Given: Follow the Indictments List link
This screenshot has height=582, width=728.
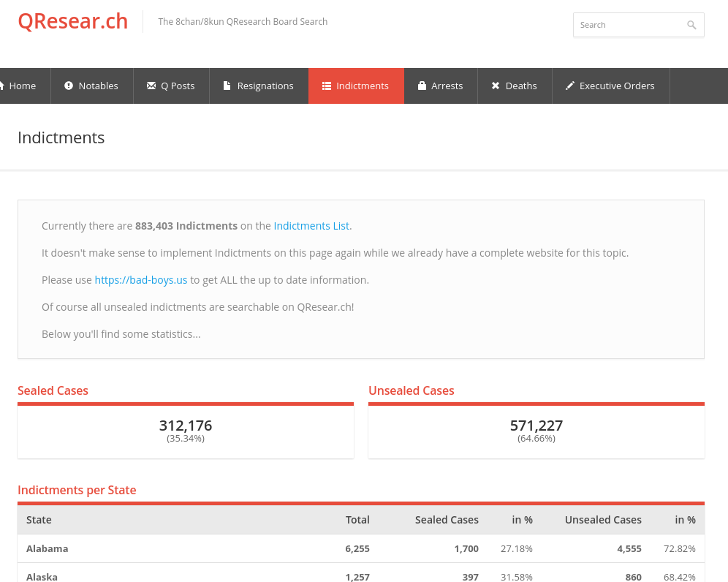Looking at the screenshot, I should click(x=311, y=226).
